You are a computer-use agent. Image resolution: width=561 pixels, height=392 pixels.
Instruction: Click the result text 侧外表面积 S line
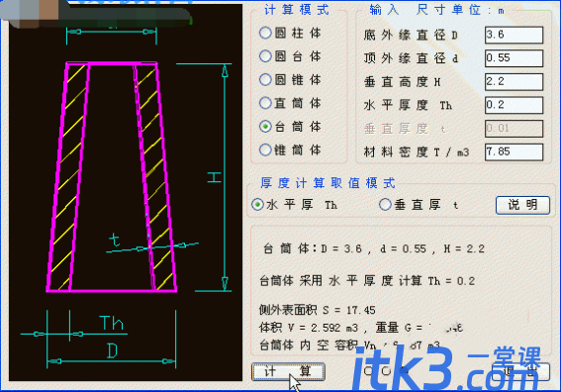[x=318, y=310]
